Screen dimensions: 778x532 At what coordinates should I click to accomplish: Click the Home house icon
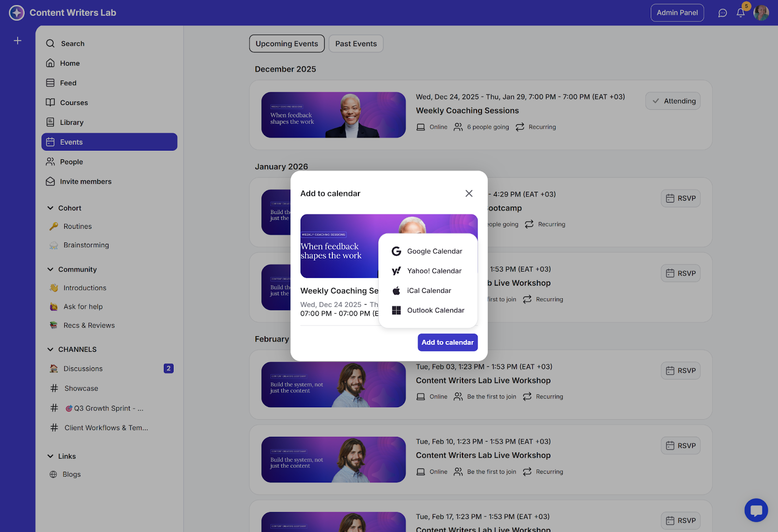tap(50, 63)
